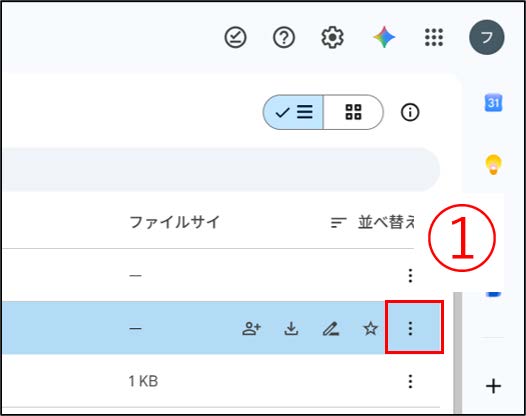Image resolution: width=526 pixels, height=416 pixels.
Task: Switch to list layout view
Action: pos(293,112)
